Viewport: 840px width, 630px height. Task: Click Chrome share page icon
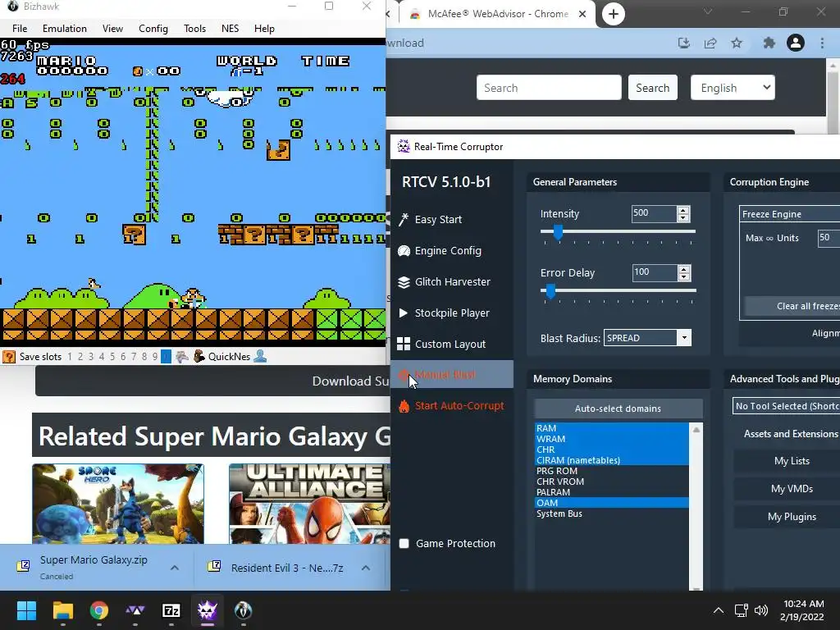click(x=710, y=43)
